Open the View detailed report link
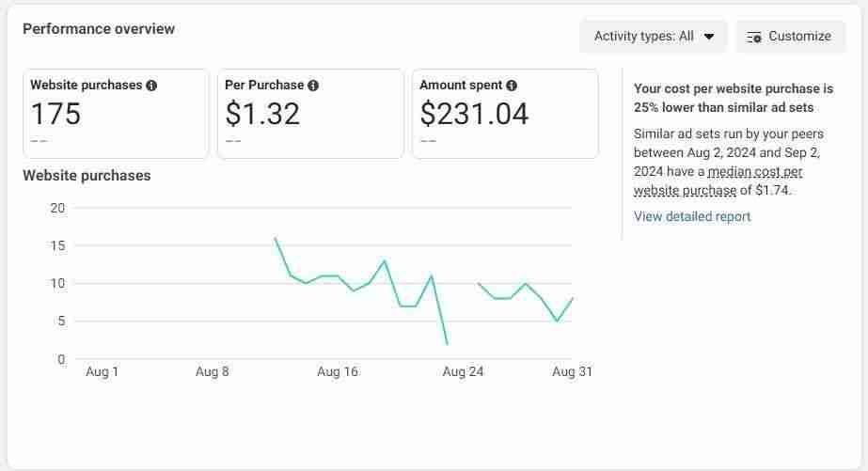The width and height of the screenshot is (868, 471). pyautogui.click(x=692, y=216)
